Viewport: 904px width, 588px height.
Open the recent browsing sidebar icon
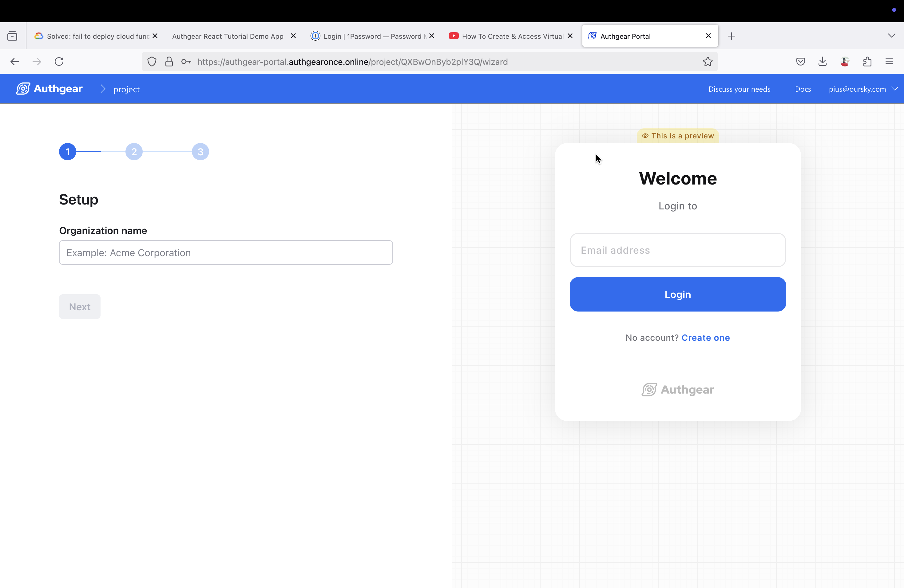(x=12, y=36)
